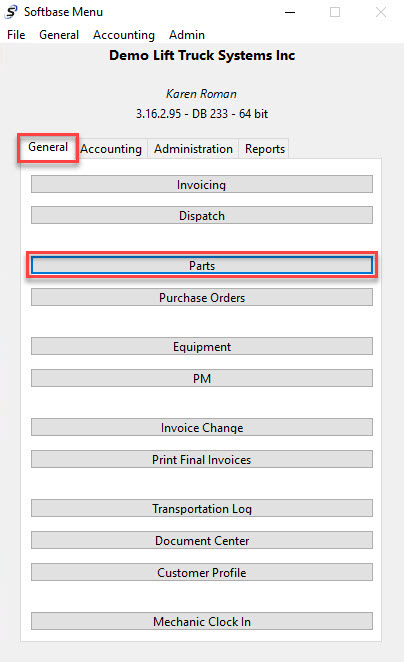Open the Invoicing module
This screenshot has height=662, width=404.
click(202, 184)
